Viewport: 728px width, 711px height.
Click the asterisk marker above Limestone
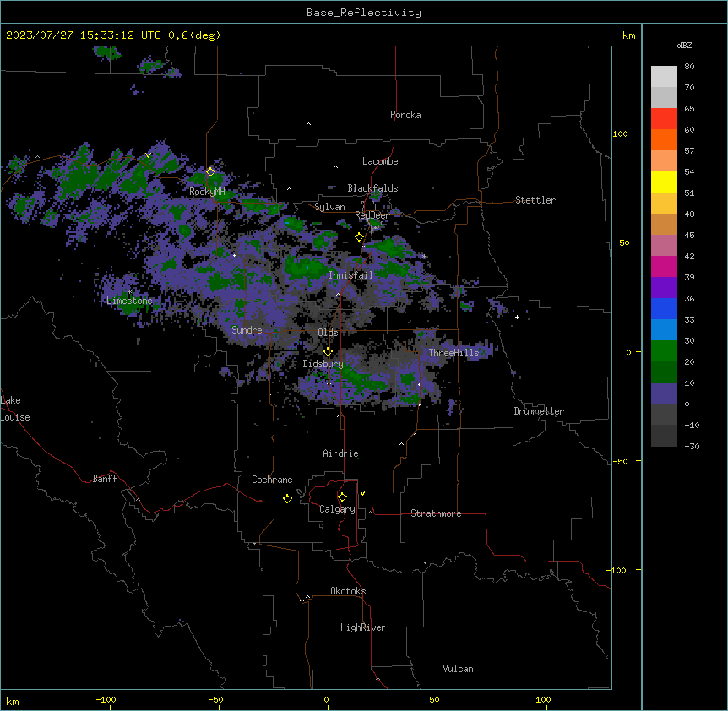coord(130,292)
